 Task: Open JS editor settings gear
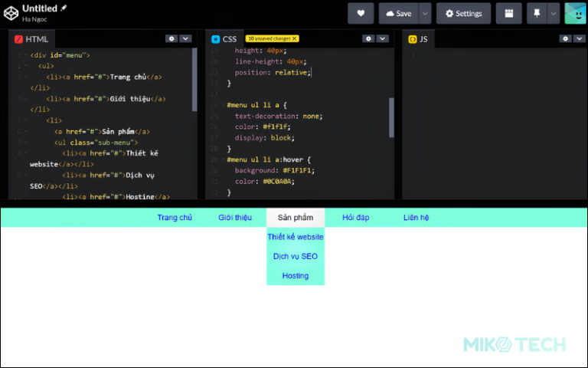coord(566,38)
